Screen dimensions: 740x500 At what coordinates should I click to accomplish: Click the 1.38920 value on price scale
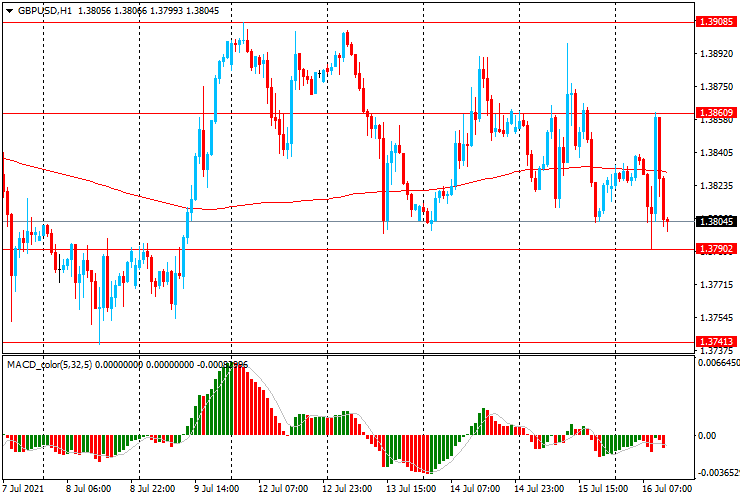tap(717, 54)
